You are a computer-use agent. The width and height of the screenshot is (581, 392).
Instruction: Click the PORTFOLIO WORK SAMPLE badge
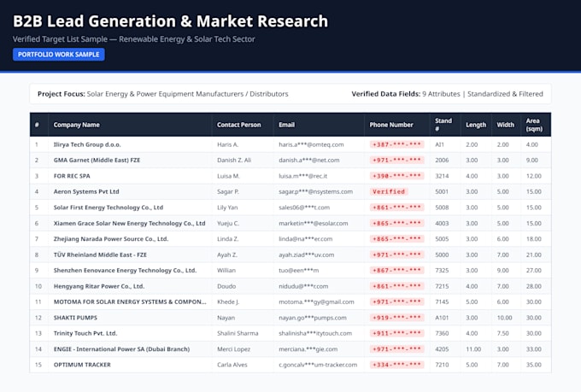59,55
